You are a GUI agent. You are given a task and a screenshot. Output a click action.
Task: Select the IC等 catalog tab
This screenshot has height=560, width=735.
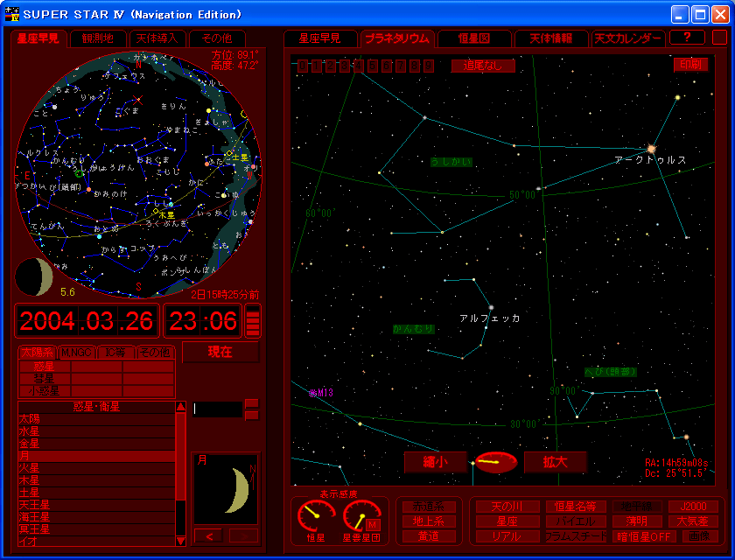click(x=115, y=353)
